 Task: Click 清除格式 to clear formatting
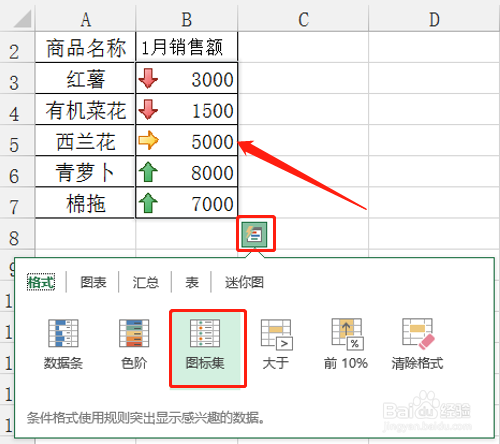(417, 344)
